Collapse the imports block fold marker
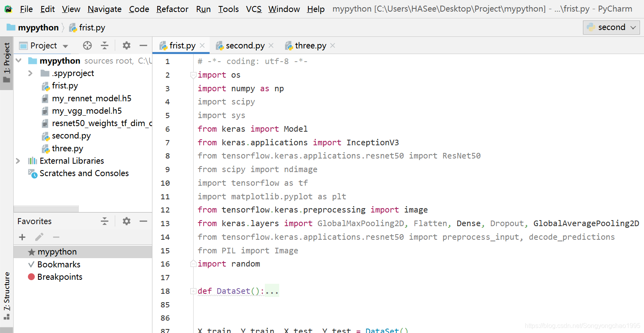The width and height of the screenshot is (644, 333). 193,75
